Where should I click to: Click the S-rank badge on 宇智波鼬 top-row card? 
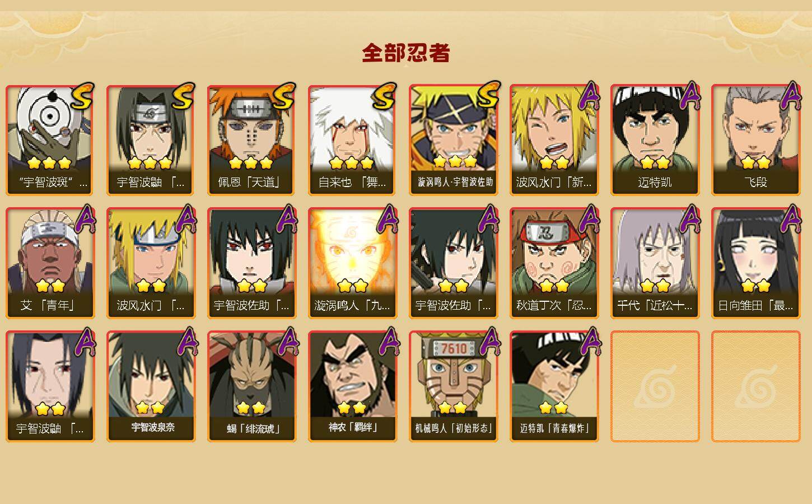click(183, 96)
